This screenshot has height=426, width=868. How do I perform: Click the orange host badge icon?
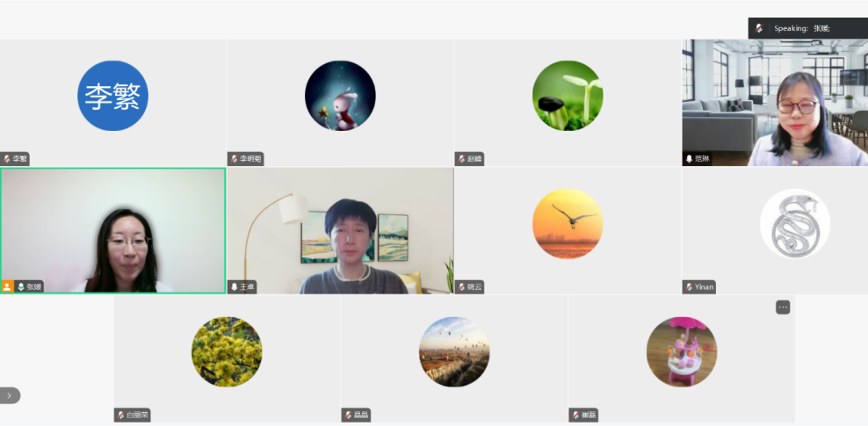tap(7, 286)
